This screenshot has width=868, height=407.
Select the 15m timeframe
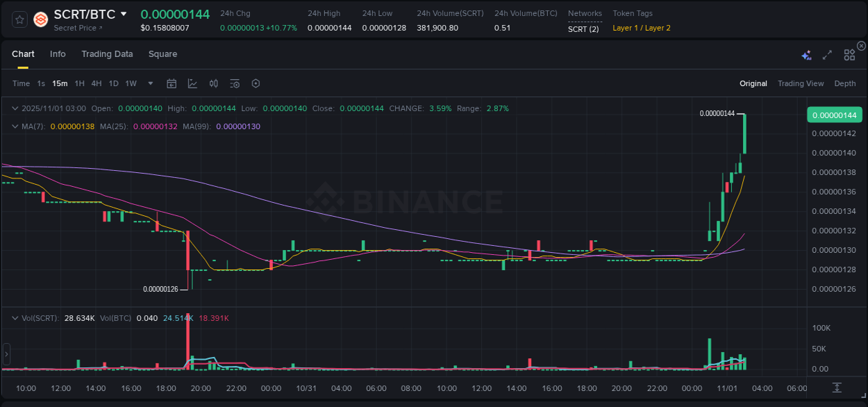(60, 83)
